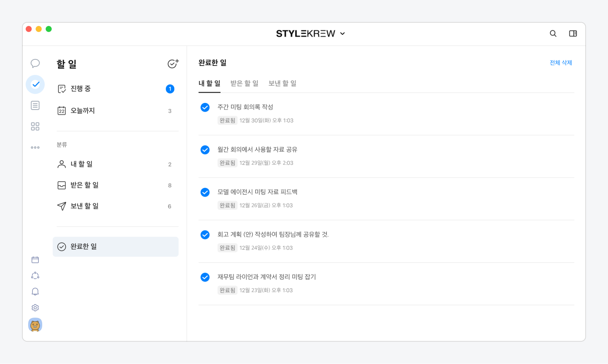Switch to the '보낸 할 일' tab
608x364 pixels.
click(x=282, y=83)
